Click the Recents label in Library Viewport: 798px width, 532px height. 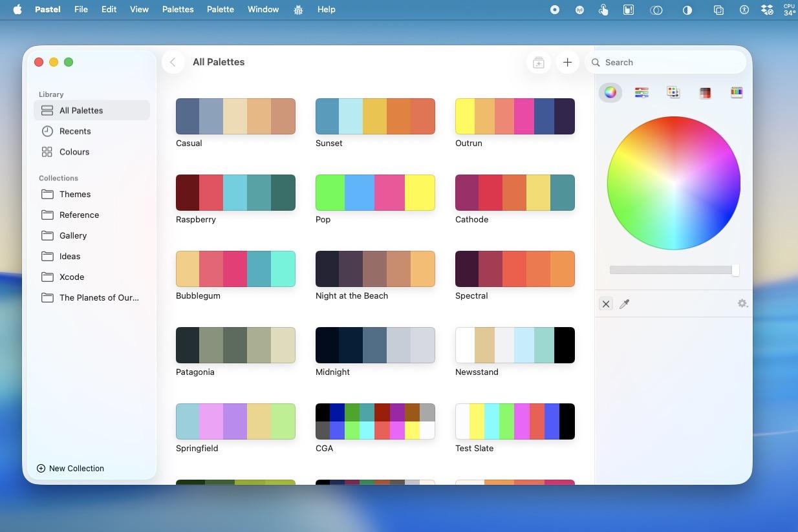coord(75,131)
